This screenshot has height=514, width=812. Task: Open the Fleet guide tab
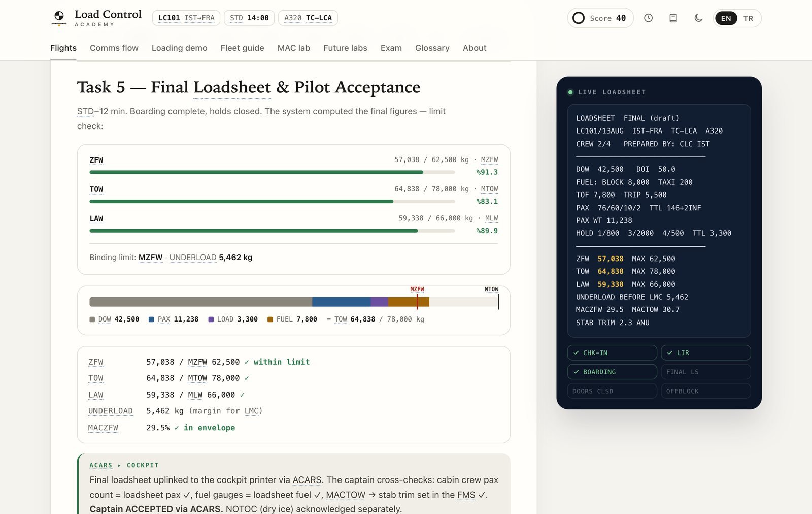(x=243, y=48)
